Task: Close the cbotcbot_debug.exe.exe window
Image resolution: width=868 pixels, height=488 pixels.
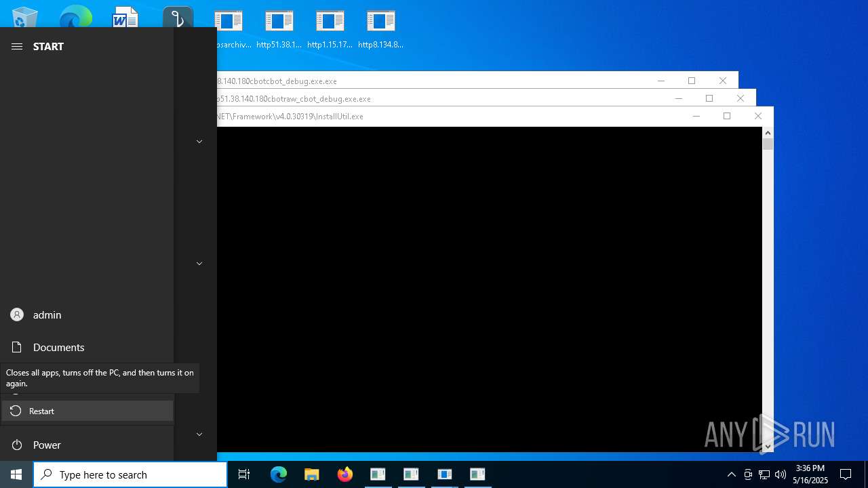Action: 723,81
